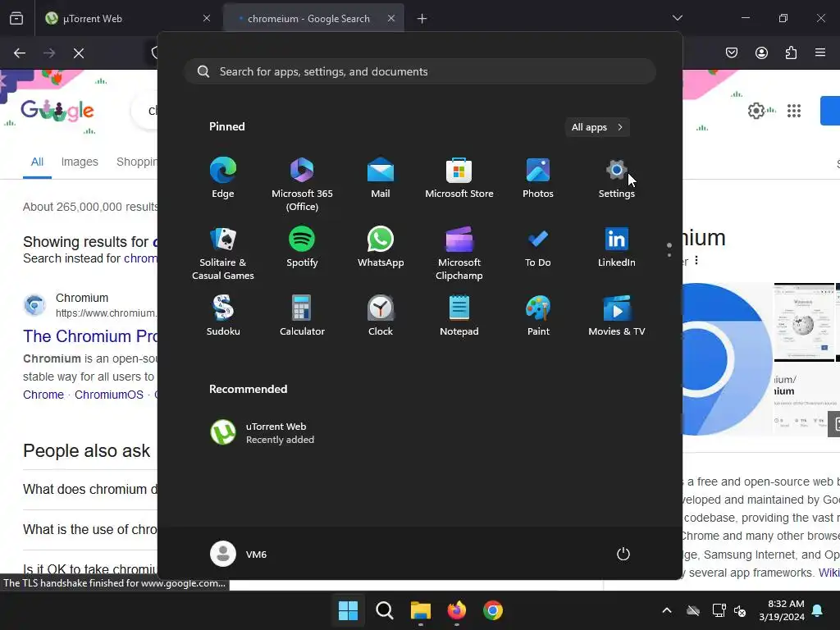Open recommended uTorrent Web item
The height and width of the screenshot is (630, 840).
tap(262, 433)
